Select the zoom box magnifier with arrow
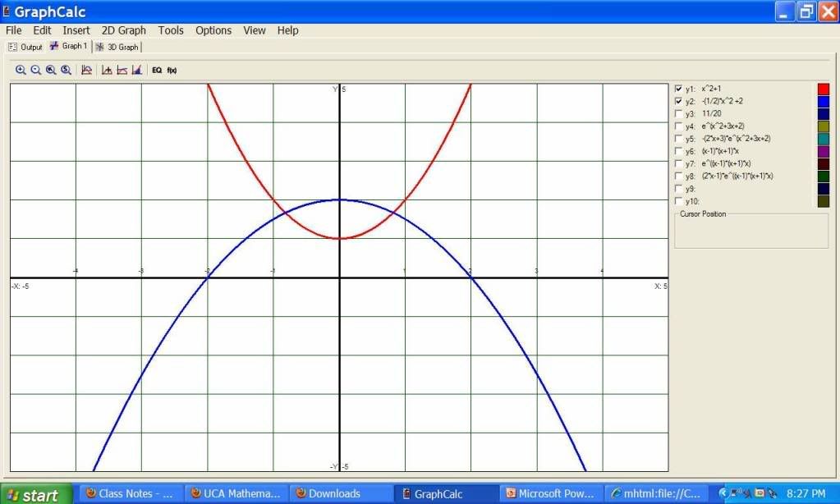Viewport: 840px width, 504px height. 51,70
